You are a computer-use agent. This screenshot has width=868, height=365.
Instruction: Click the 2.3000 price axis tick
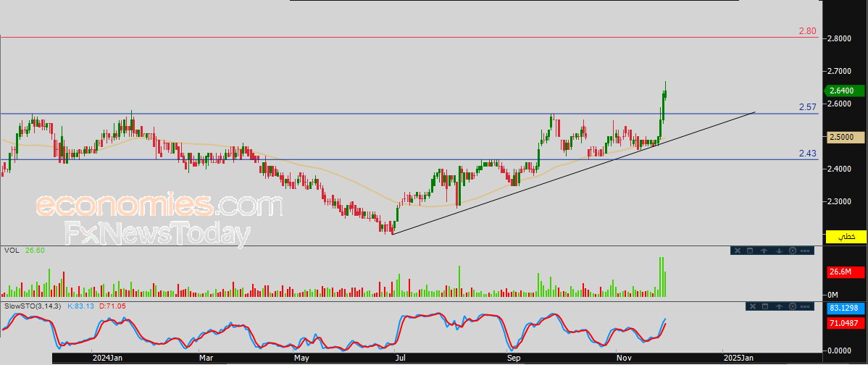pyautogui.click(x=839, y=201)
